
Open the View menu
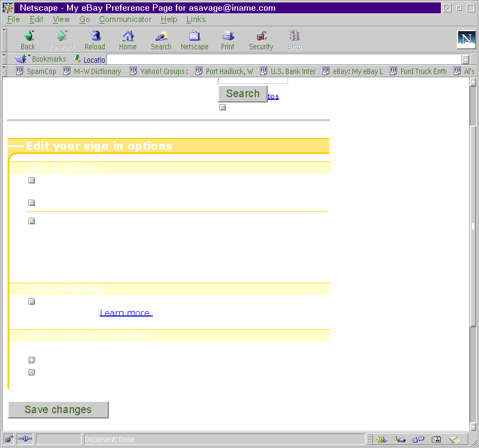pos(61,19)
